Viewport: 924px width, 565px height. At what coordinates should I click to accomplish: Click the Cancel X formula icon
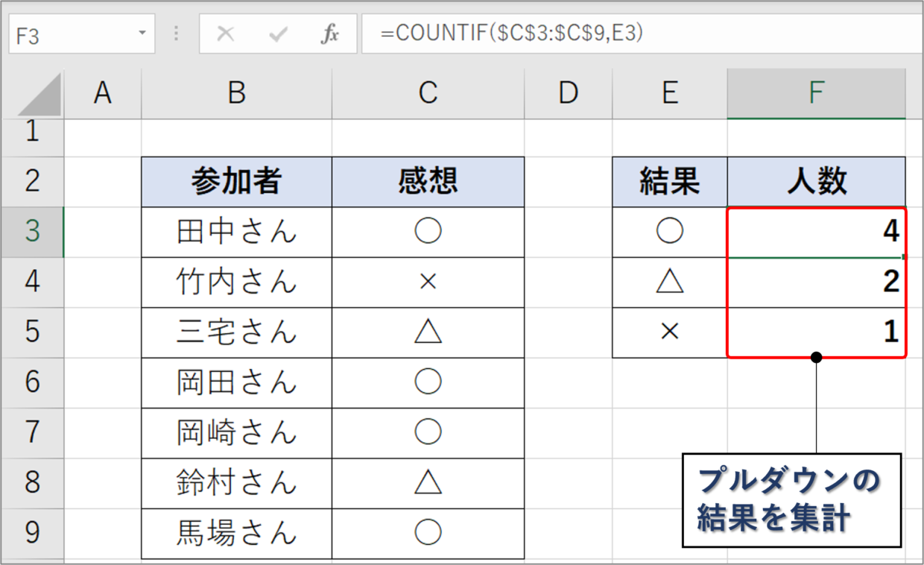[225, 34]
